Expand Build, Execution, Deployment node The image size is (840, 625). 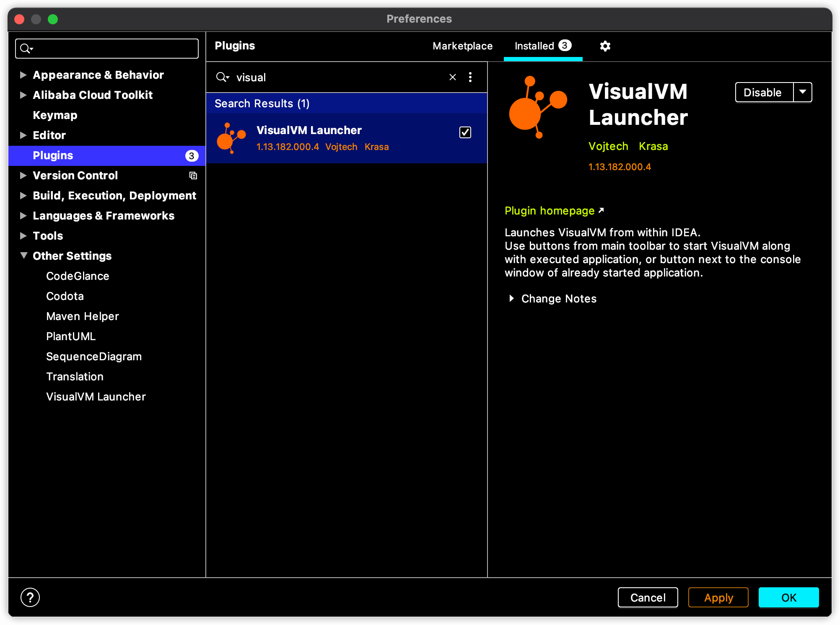click(x=23, y=196)
